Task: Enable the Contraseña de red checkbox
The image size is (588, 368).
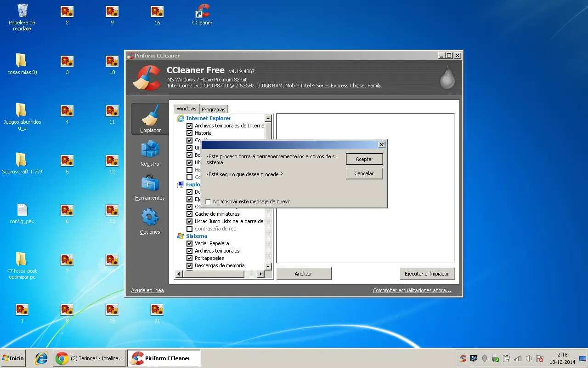Action: pyautogui.click(x=189, y=229)
